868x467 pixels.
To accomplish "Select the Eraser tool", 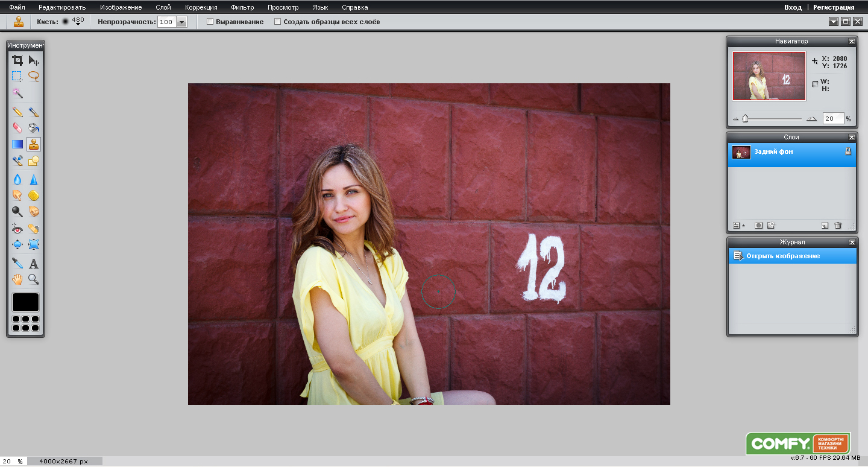I will 17,128.
